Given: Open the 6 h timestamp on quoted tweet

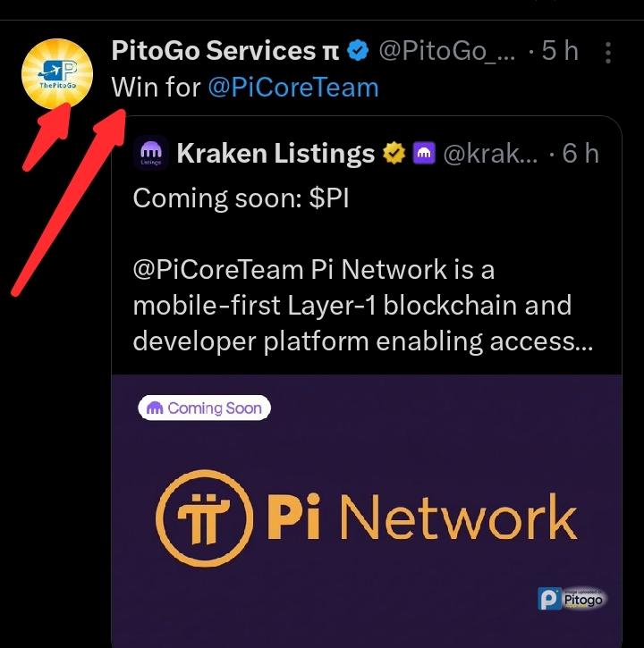Looking at the screenshot, I should [x=580, y=154].
